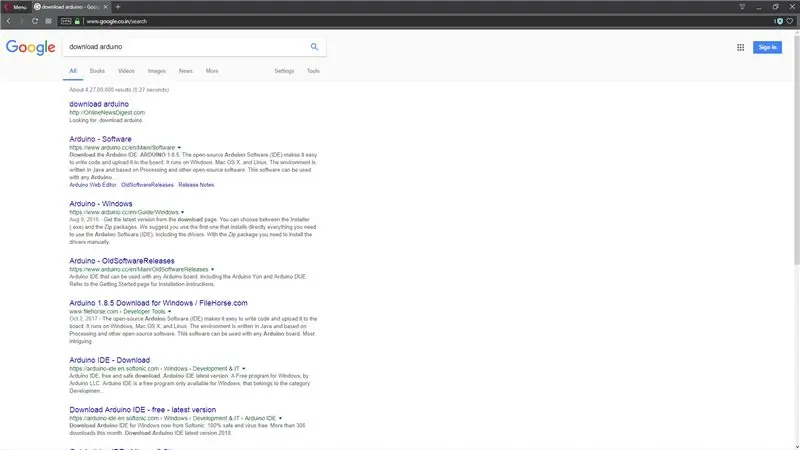Viewport: 800px width, 450px height.
Task: Open 'Arduino 1.8.5 Download for Windows / FileHorse.com'
Action: (x=158, y=303)
